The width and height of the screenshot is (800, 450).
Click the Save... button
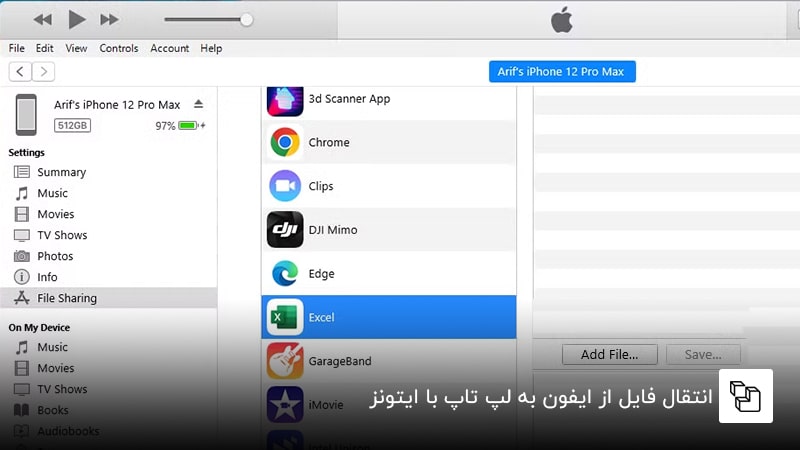703,355
